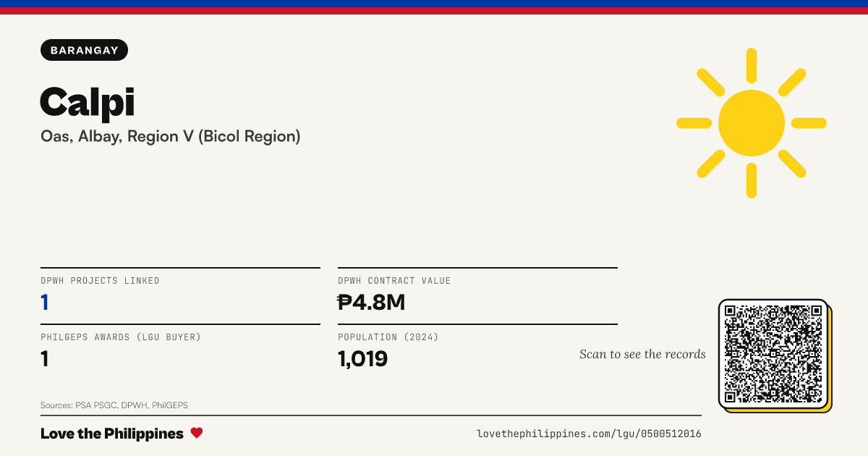Click the 1,019 population figure
This screenshot has height=456, width=868.
click(363, 358)
